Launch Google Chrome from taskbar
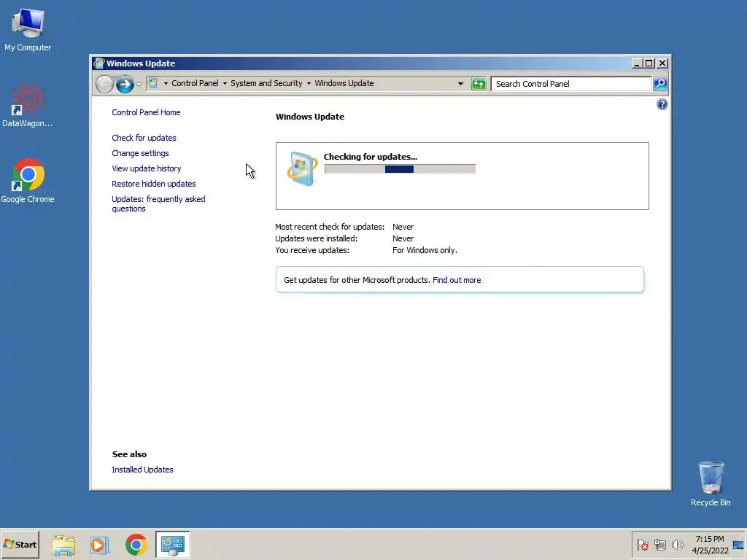Viewport: 747px width, 560px height. pyautogui.click(x=136, y=545)
